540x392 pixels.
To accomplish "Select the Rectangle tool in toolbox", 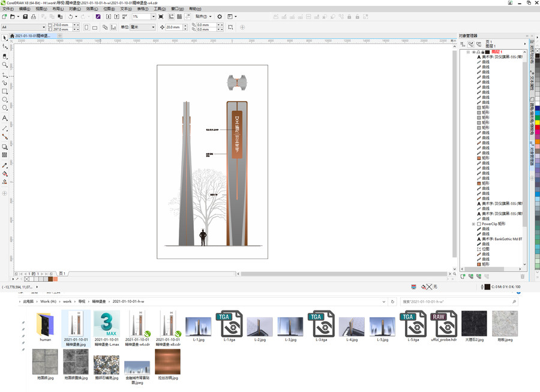I will [x=4, y=91].
